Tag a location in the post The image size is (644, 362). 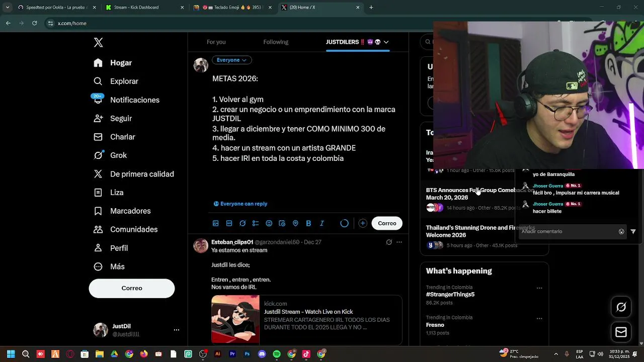(295, 223)
